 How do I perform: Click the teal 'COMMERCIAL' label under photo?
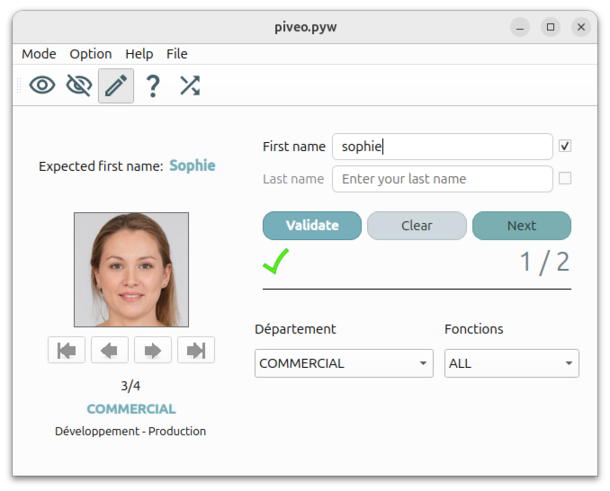coord(131,409)
